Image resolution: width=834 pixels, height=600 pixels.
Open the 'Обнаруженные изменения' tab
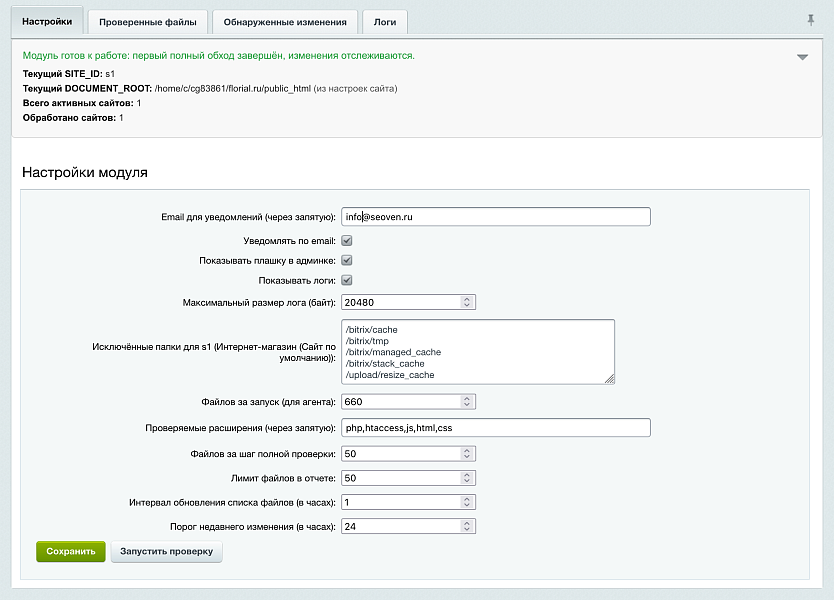[x=287, y=20]
